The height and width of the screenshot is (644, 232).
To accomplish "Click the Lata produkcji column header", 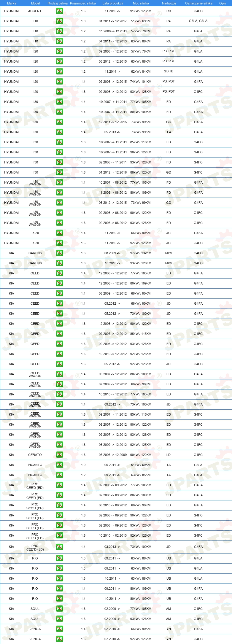I will 113,3.
